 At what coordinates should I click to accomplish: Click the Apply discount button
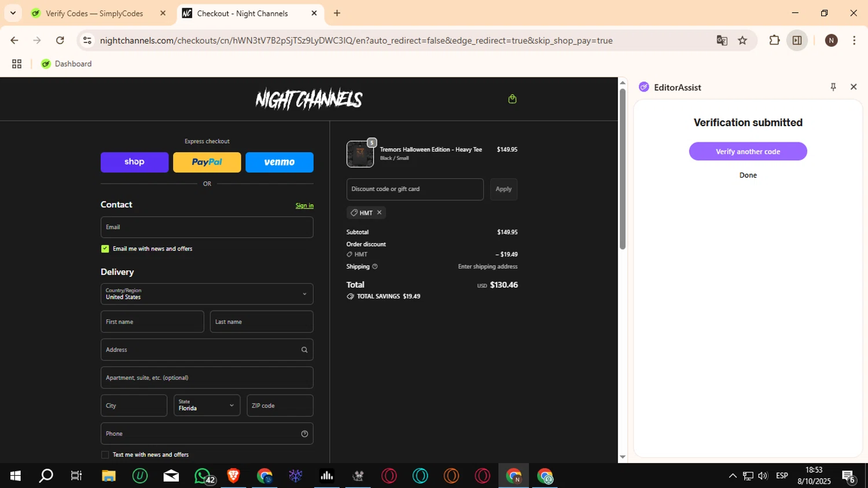click(503, 189)
